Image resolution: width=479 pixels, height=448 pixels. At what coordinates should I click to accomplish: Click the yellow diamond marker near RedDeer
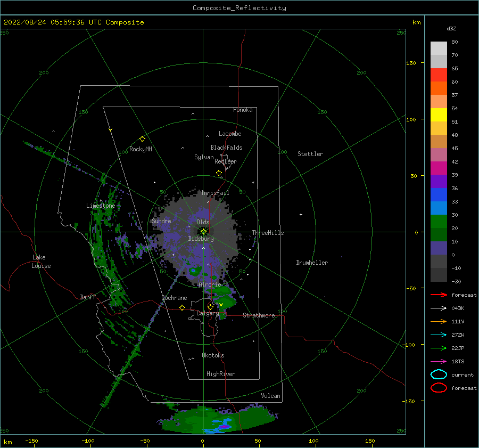tap(219, 173)
